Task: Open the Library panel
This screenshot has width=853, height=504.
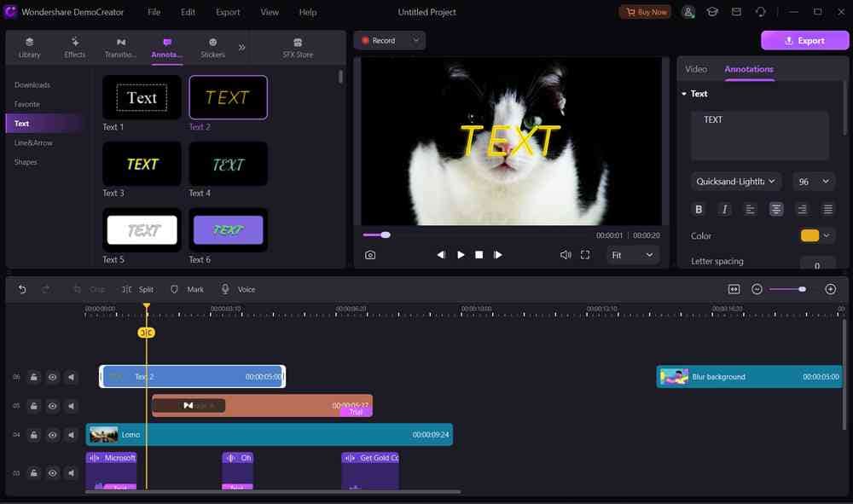Action: point(29,48)
